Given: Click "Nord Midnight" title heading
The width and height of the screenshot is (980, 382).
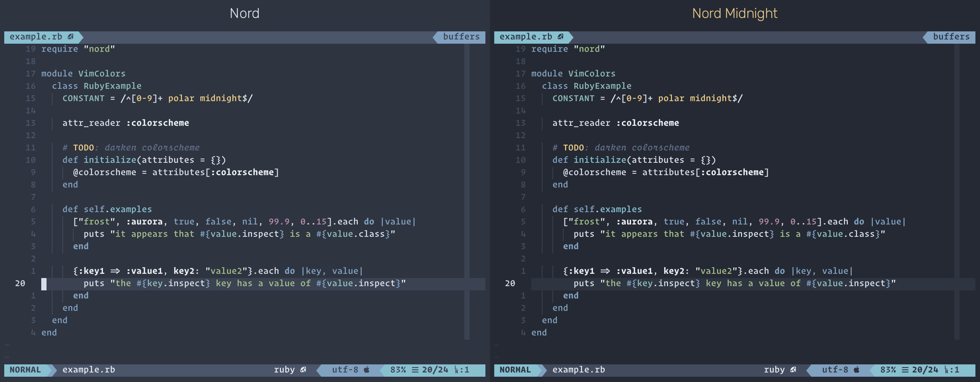Looking at the screenshot, I should [x=735, y=14].
